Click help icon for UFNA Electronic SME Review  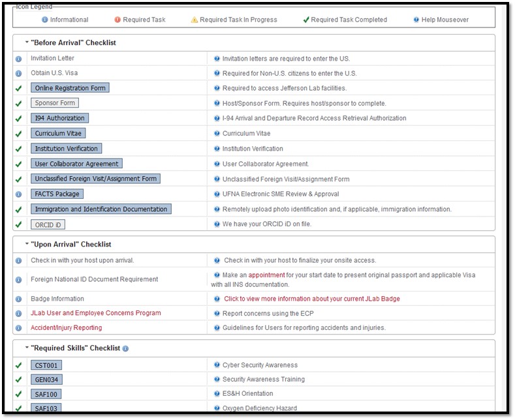217,194
